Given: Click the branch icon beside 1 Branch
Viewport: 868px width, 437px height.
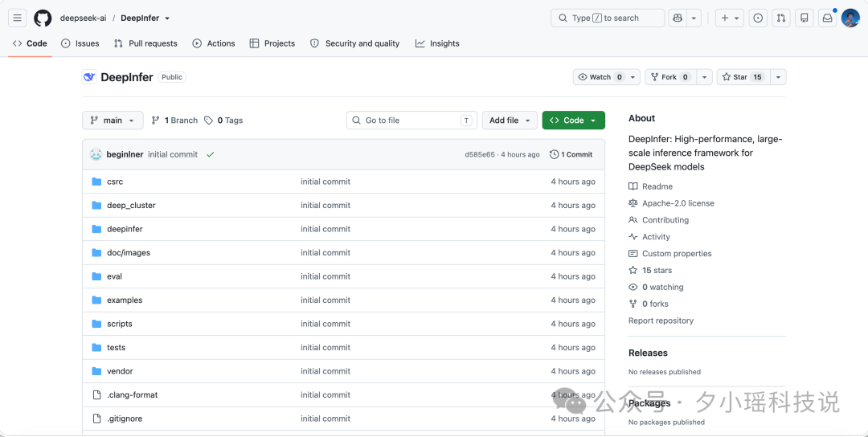Looking at the screenshot, I should (x=156, y=120).
